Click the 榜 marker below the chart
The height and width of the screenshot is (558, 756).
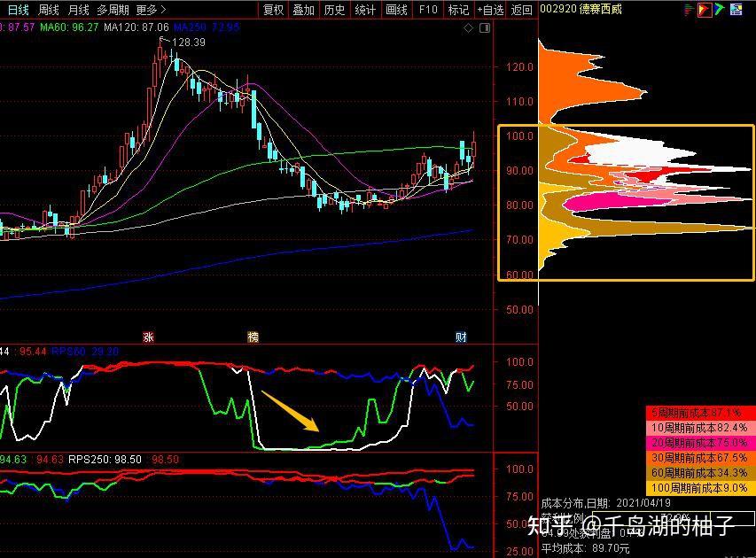253,337
